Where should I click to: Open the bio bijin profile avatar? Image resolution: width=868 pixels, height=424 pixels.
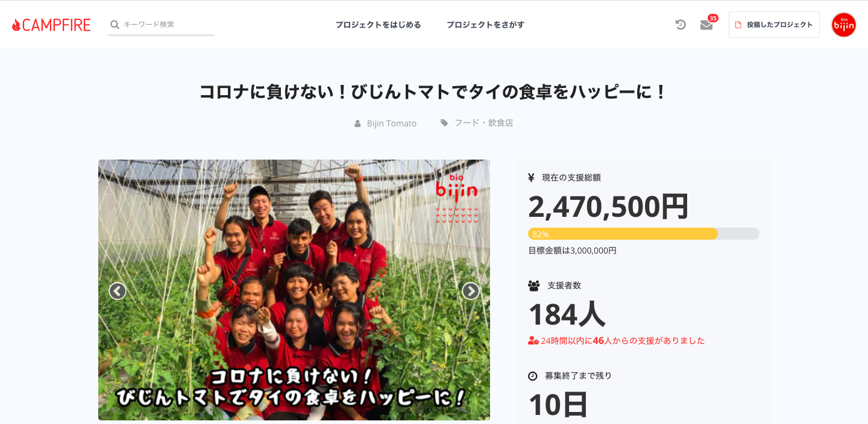point(844,25)
